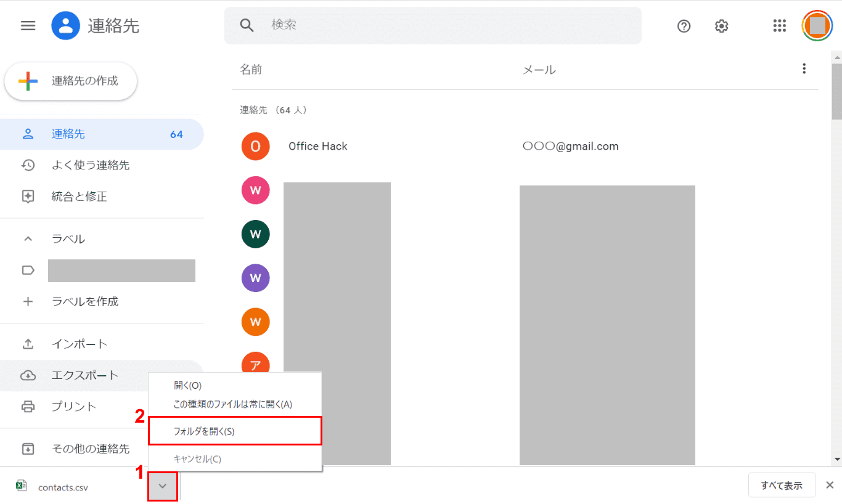Click the scrollbar up arrow
This screenshot has height=504, width=842.
(836, 56)
